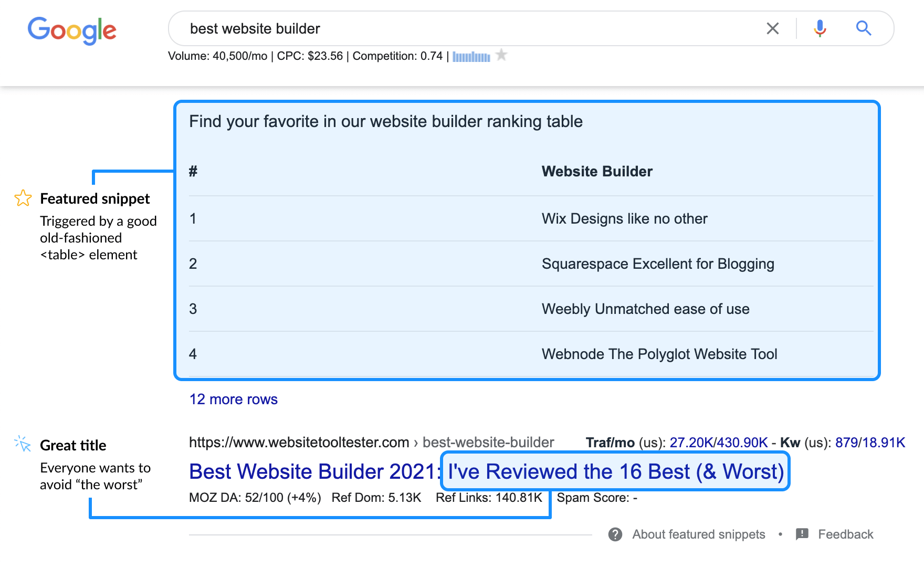Click the 'Website Builder' column header
This screenshot has width=924, height=568.
(597, 172)
